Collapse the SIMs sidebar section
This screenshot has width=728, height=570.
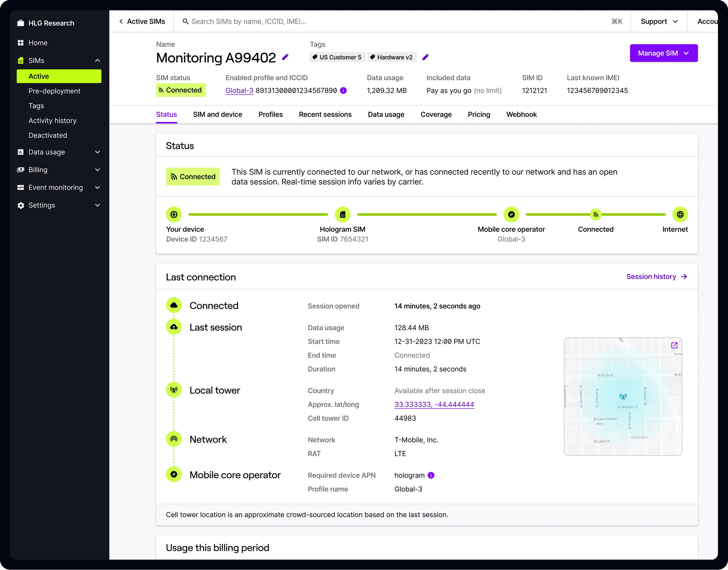97,61
